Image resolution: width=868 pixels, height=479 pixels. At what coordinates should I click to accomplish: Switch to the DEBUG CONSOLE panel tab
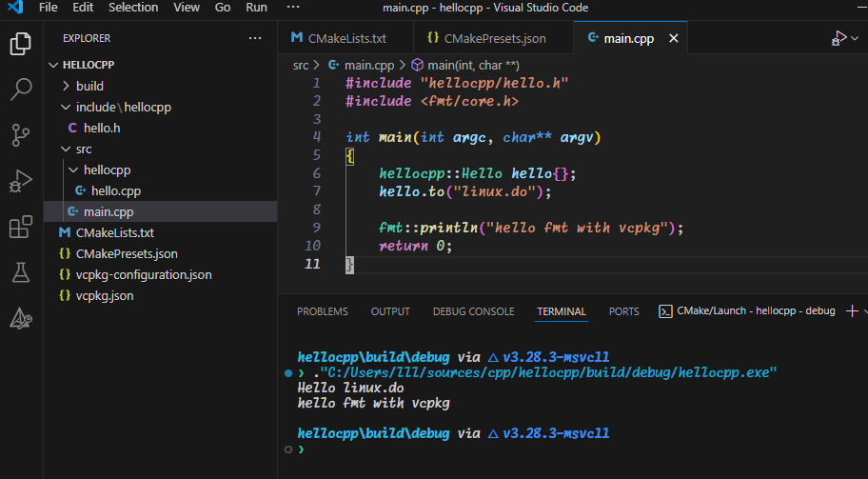pos(473,311)
